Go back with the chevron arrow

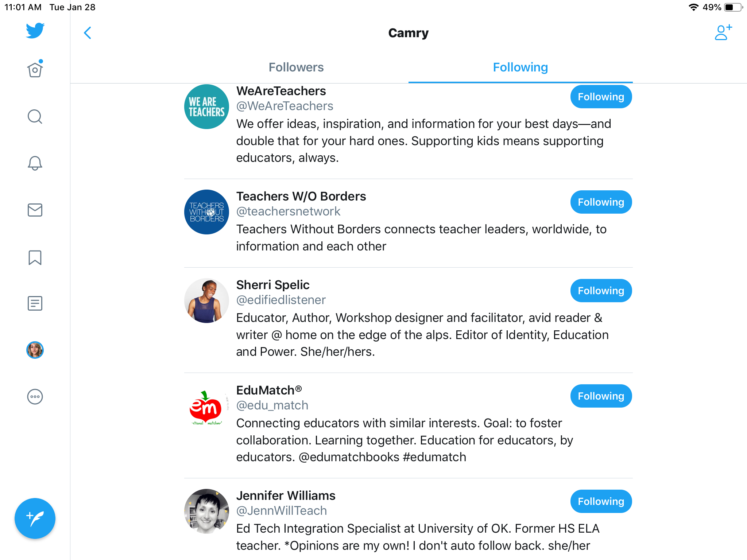(88, 33)
